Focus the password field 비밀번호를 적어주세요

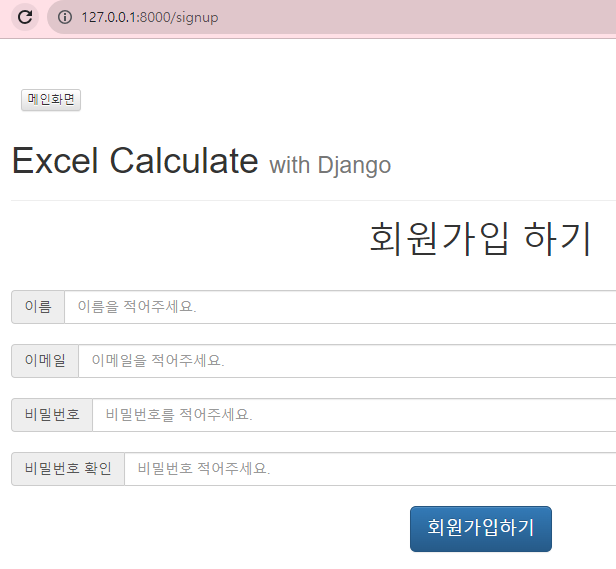(x=354, y=415)
